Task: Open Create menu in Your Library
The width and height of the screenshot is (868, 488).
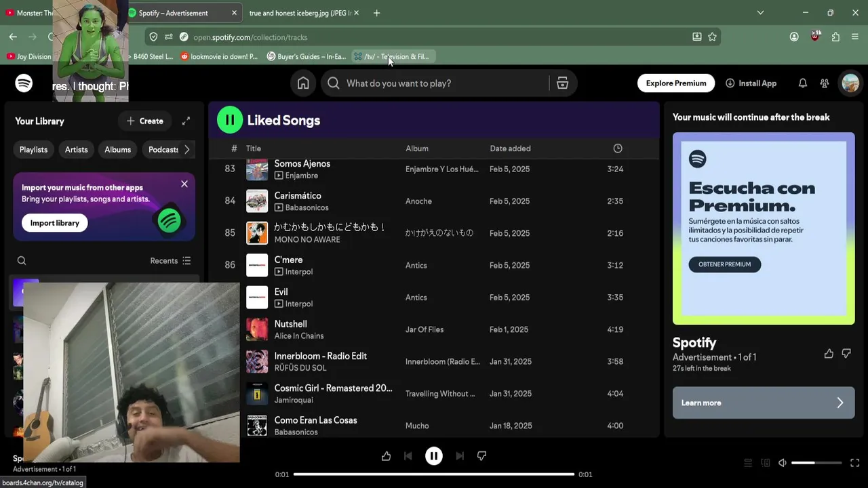Action: pyautogui.click(x=144, y=121)
